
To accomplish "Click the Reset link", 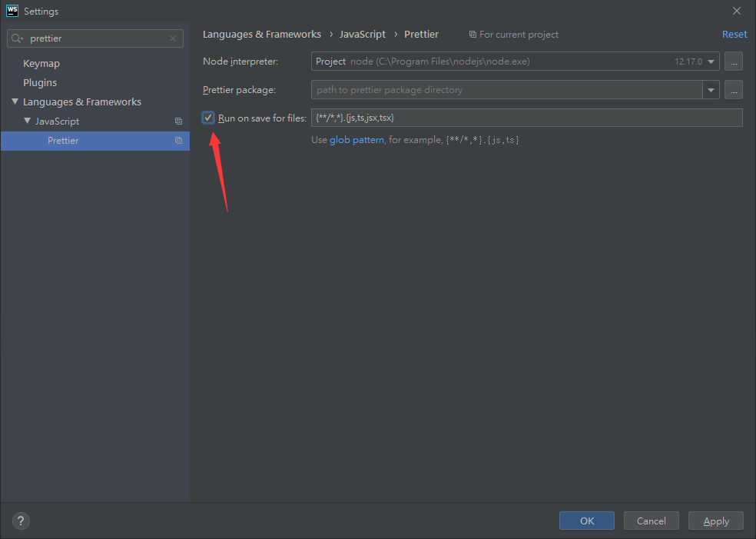I will (734, 35).
